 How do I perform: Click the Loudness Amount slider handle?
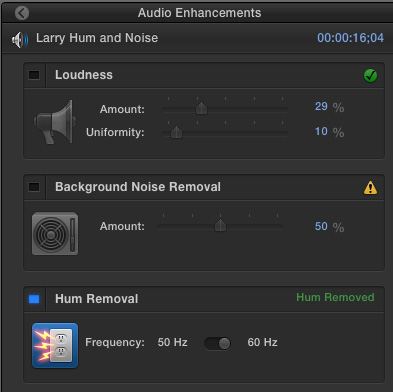click(201, 109)
